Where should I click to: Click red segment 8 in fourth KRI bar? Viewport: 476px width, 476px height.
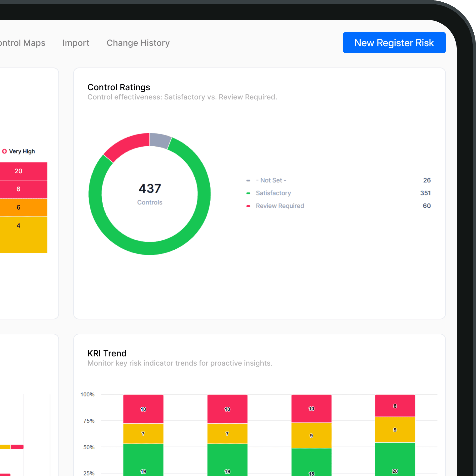(395, 406)
